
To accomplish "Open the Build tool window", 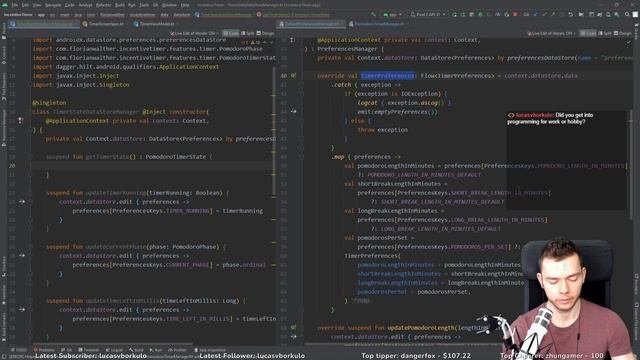I will 136,350.
